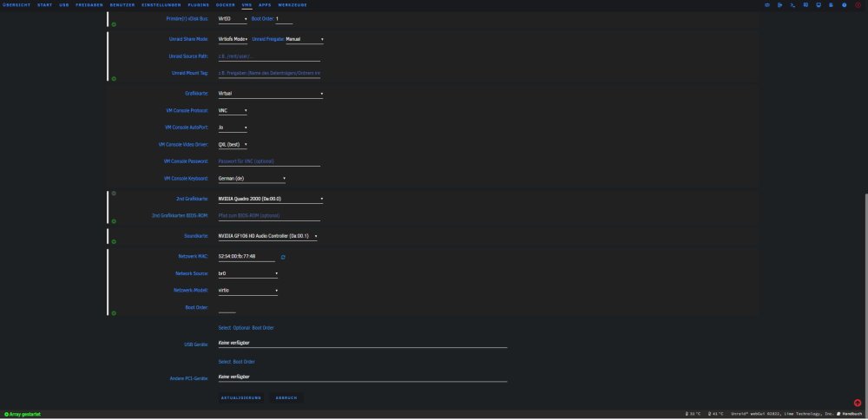This screenshot has height=420, width=868.
Task: Open VM Console Protocol VNC dropdown
Action: tap(233, 111)
